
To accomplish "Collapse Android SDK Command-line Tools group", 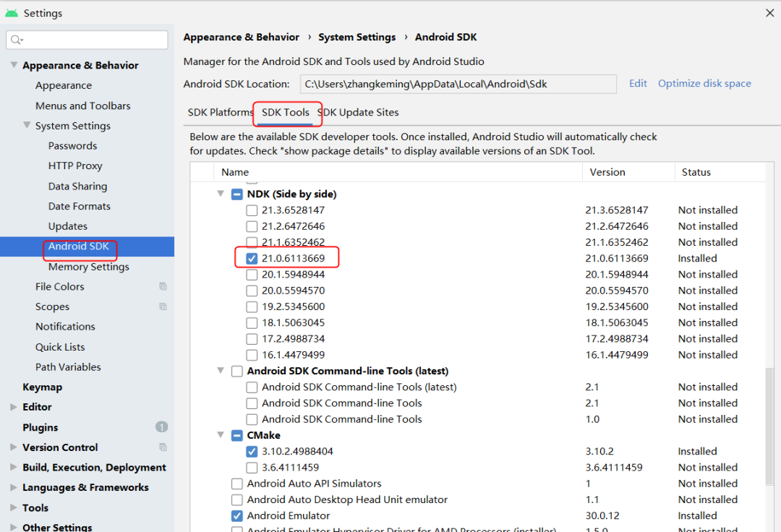I will [221, 370].
